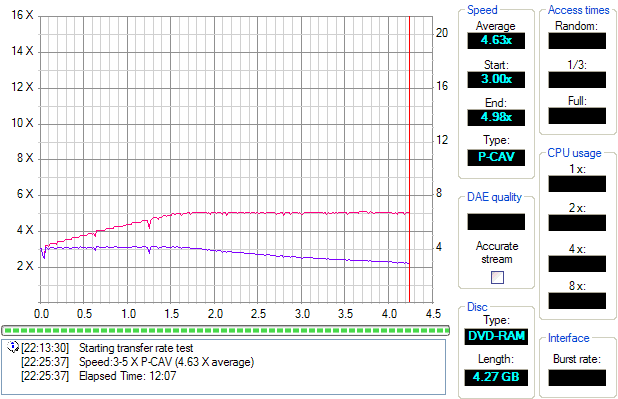Click the CPU usage 2x field
Image resolution: width=618 pixels, height=399 pixels.
[x=577, y=223]
